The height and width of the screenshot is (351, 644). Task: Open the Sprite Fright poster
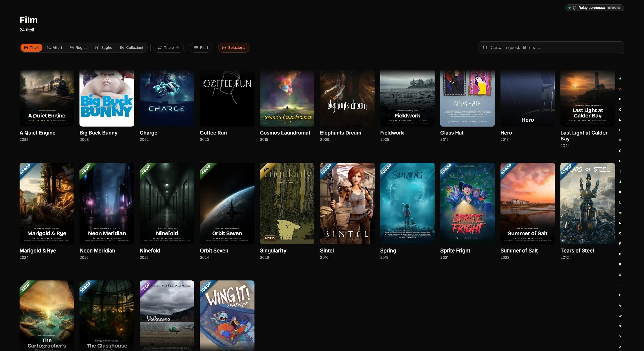point(467,204)
